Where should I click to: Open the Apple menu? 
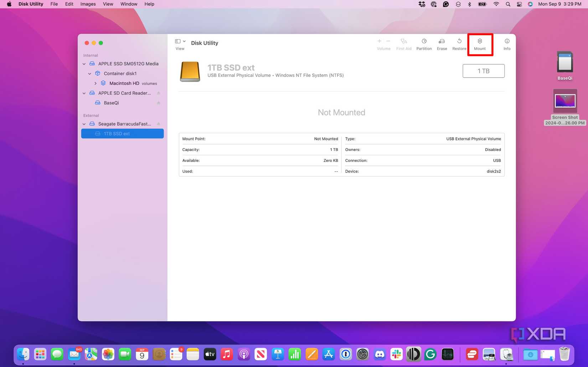click(x=9, y=4)
